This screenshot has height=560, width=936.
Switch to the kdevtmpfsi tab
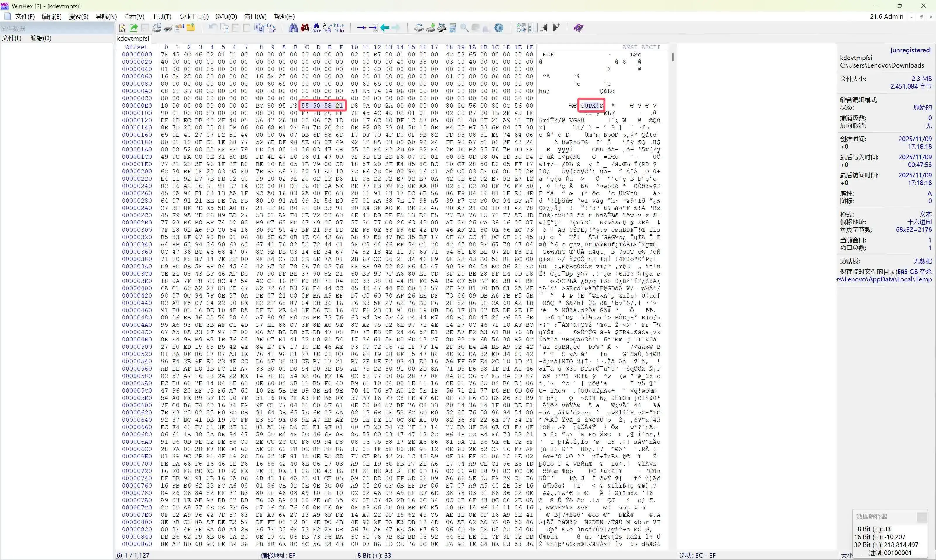(x=133, y=39)
